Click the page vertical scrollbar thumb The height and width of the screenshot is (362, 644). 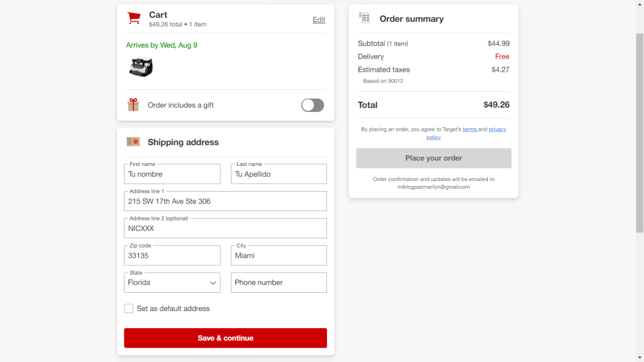pos(640,133)
